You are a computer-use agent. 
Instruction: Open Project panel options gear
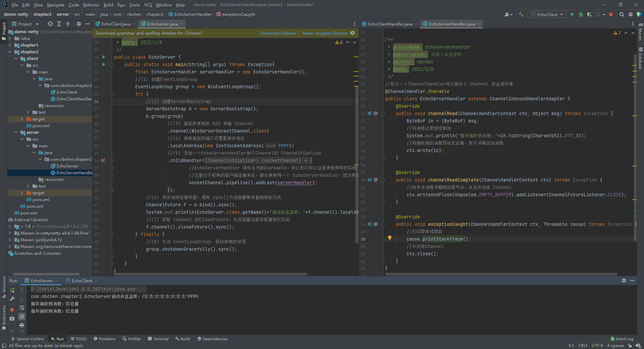(79, 24)
